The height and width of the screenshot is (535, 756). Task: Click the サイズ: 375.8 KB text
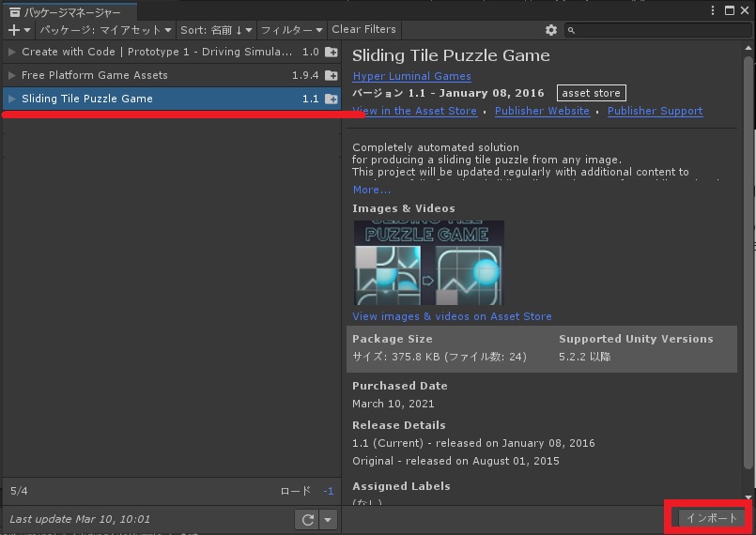(440, 358)
